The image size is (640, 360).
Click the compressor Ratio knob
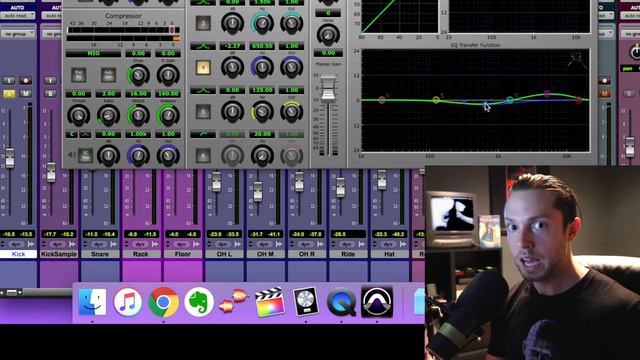point(108,115)
